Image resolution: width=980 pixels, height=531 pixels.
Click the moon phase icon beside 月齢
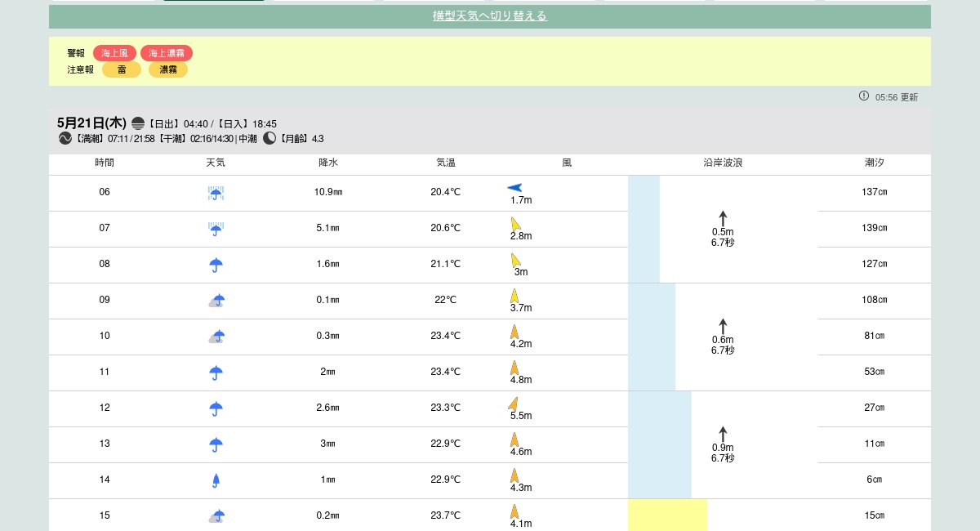[x=269, y=138]
